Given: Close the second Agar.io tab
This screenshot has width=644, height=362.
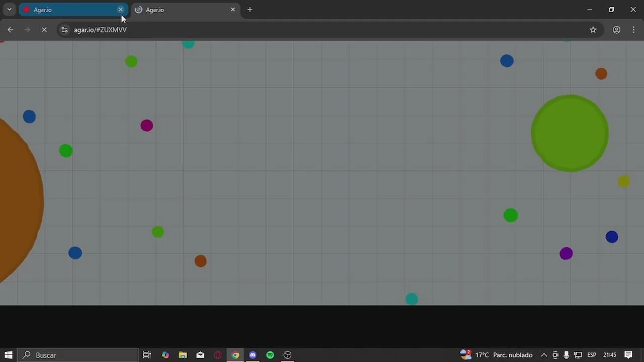Looking at the screenshot, I should point(232,10).
